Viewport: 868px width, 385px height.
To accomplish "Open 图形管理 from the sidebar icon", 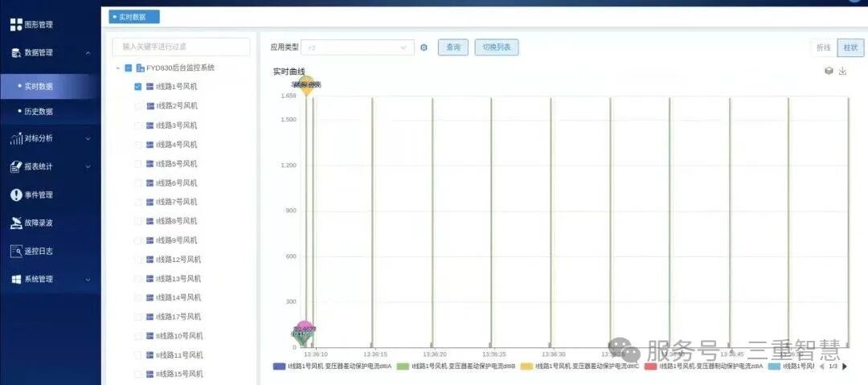I will click(16, 24).
